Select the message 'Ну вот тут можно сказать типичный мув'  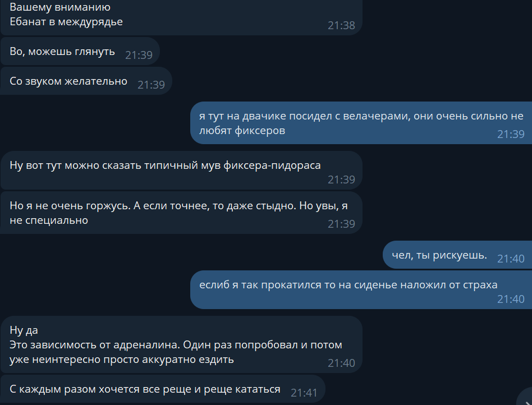click(181, 171)
